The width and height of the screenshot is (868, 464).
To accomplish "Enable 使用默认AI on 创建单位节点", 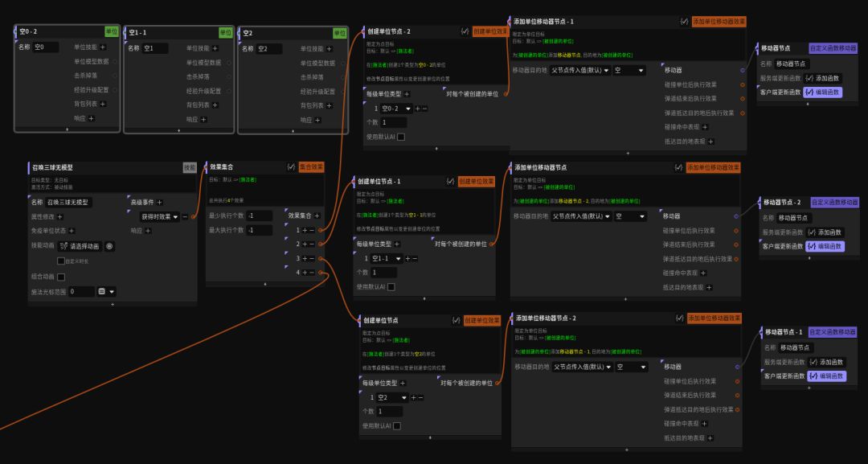I will (x=396, y=425).
